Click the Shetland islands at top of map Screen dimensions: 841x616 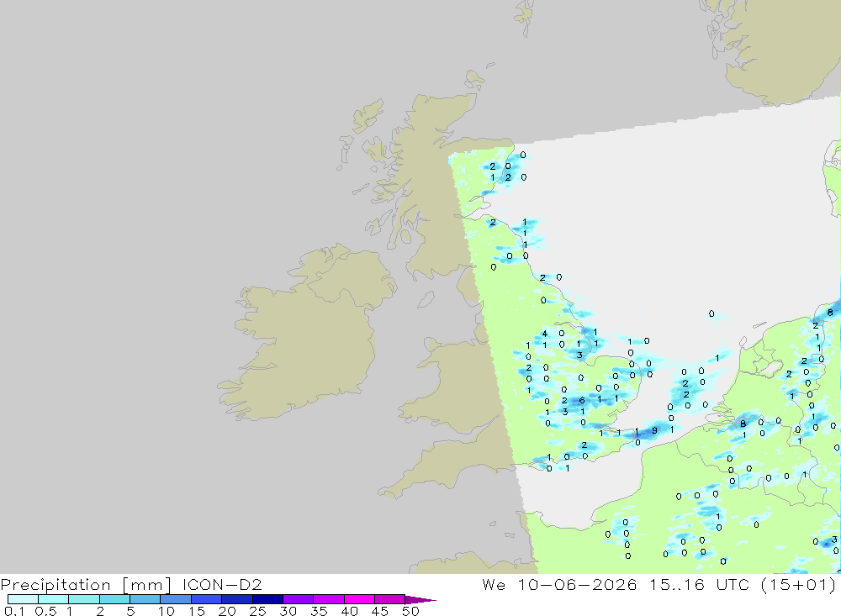[525, 16]
